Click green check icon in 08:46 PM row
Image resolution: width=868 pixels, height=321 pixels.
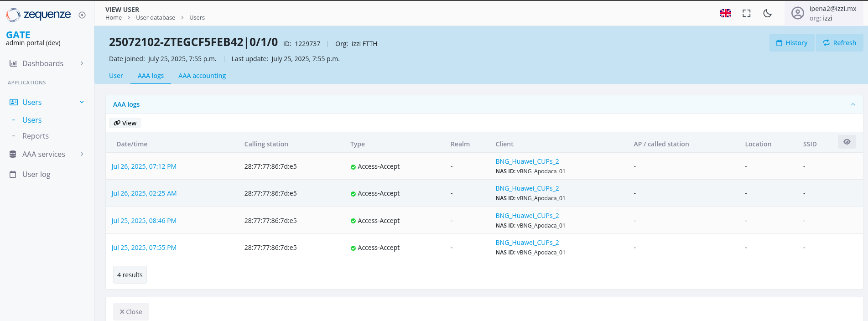click(x=353, y=221)
